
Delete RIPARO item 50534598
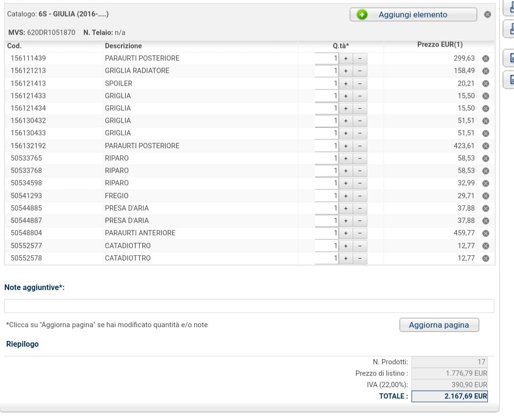click(x=485, y=183)
